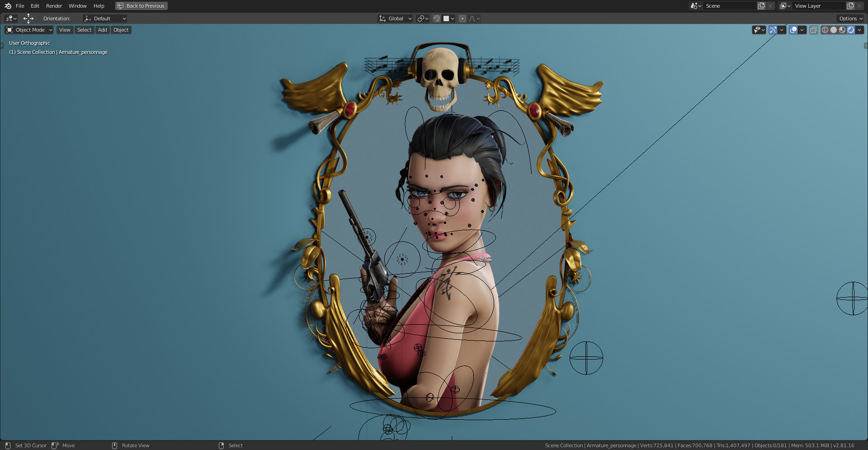Viewport: 868px width, 450px height.
Task: Click the view layer browse icon
Action: point(785,6)
